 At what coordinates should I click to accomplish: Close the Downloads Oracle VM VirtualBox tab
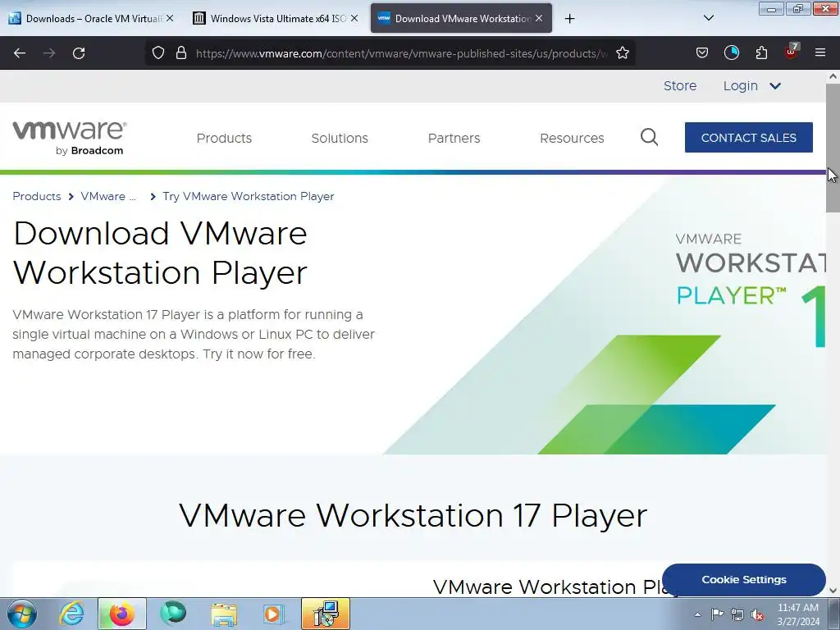coord(170,18)
